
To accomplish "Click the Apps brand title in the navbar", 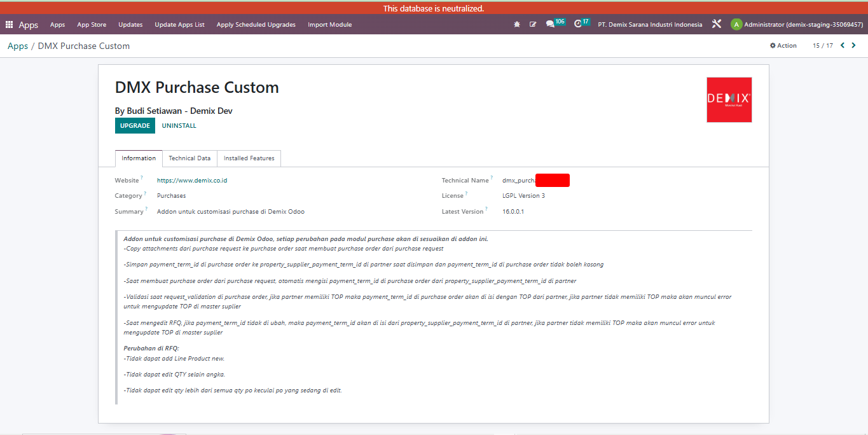I will [x=29, y=25].
